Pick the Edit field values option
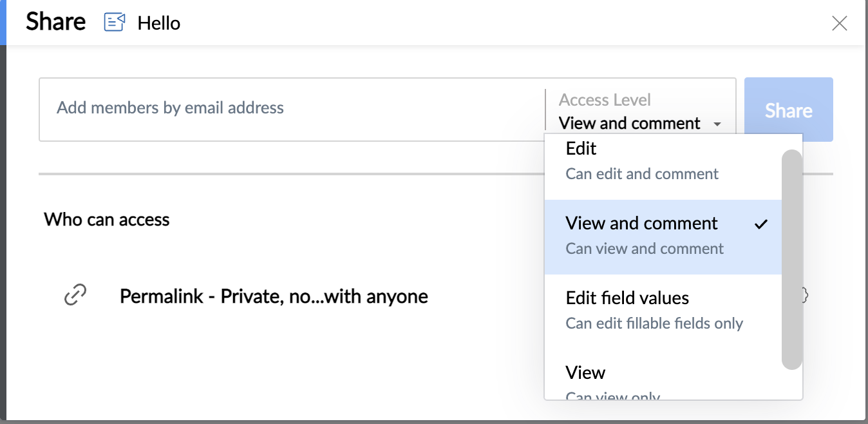This screenshot has height=424, width=868. pos(663,312)
